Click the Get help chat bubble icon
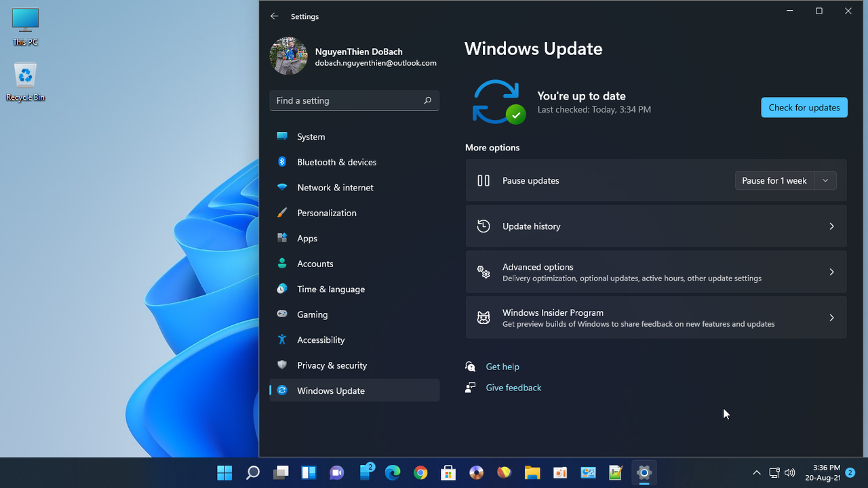Screen dimensions: 868x488 click(471, 367)
